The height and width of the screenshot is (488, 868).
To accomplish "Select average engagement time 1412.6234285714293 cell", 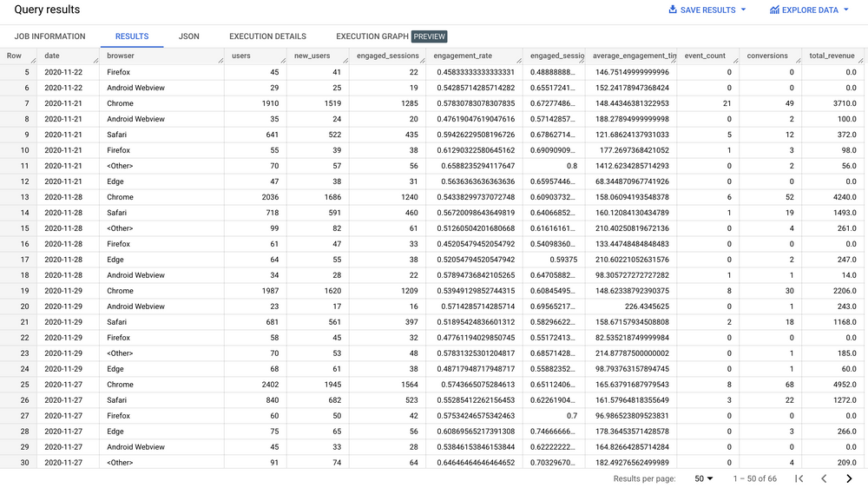I will coord(632,166).
